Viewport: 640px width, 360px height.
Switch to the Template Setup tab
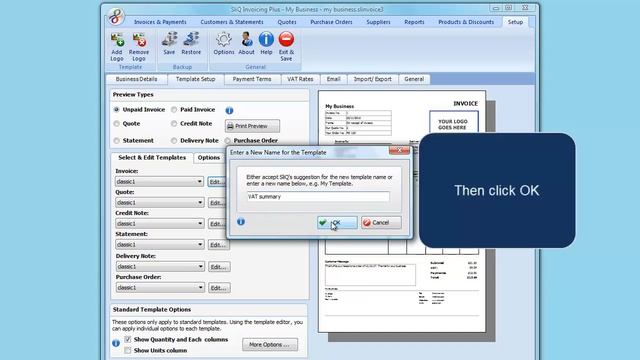[x=196, y=79]
